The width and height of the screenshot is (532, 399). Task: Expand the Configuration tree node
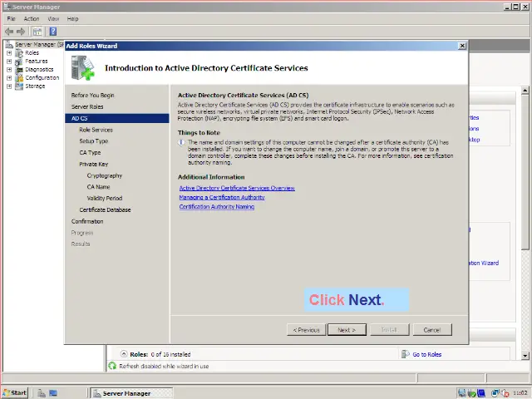[x=9, y=77]
